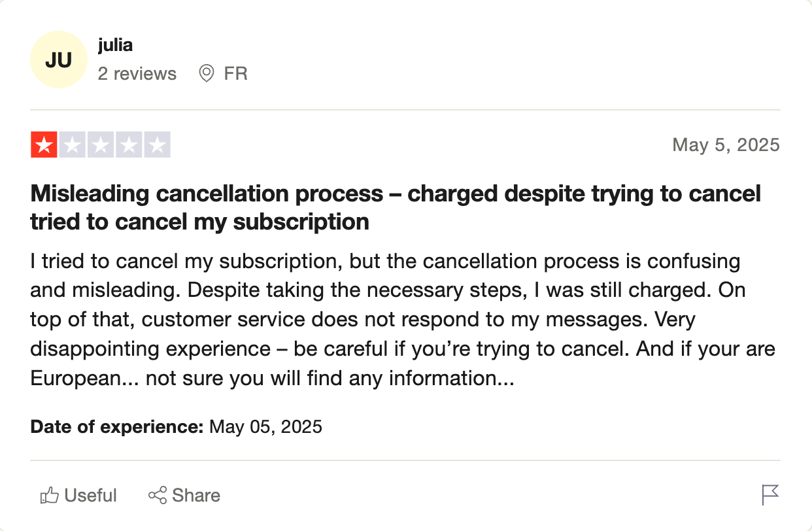This screenshot has height=531, width=812.
Task: Click the third gray star
Action: coord(101,145)
